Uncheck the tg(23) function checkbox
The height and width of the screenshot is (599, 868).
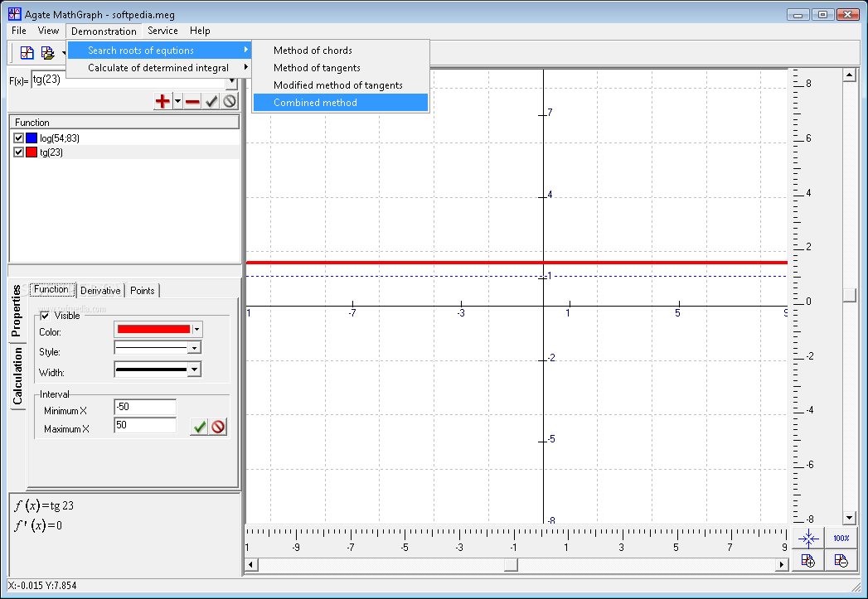pyautogui.click(x=18, y=152)
